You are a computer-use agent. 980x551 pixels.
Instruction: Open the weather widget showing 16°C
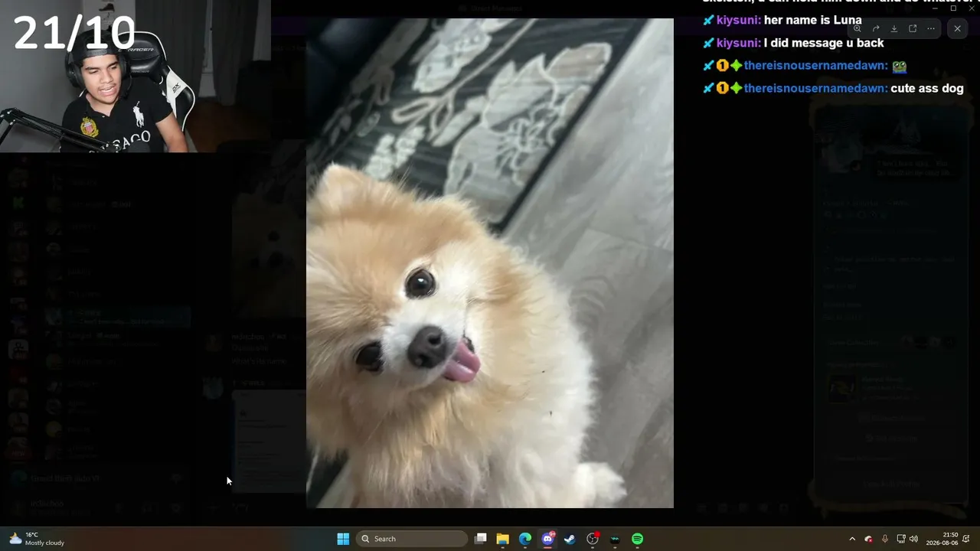(37, 539)
